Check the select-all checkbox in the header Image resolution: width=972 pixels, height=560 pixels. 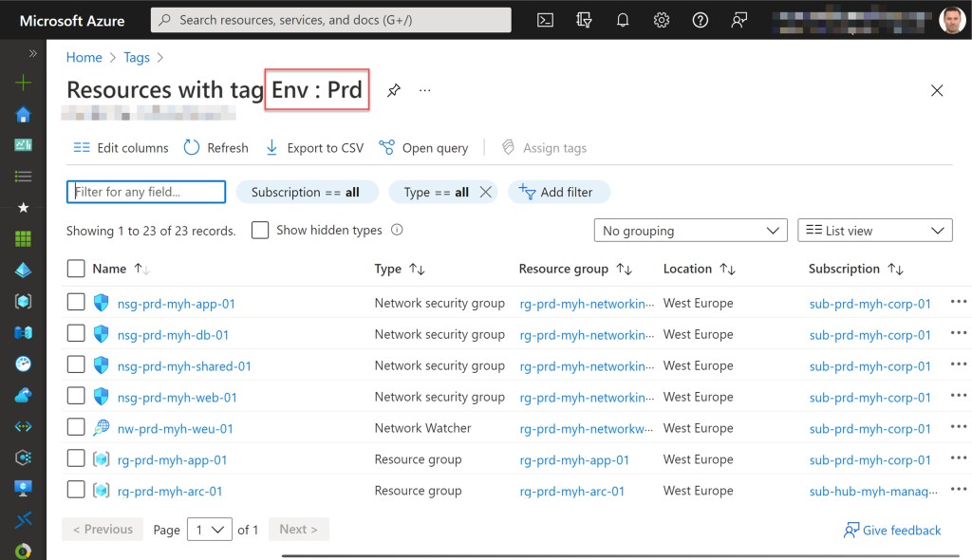click(76, 269)
